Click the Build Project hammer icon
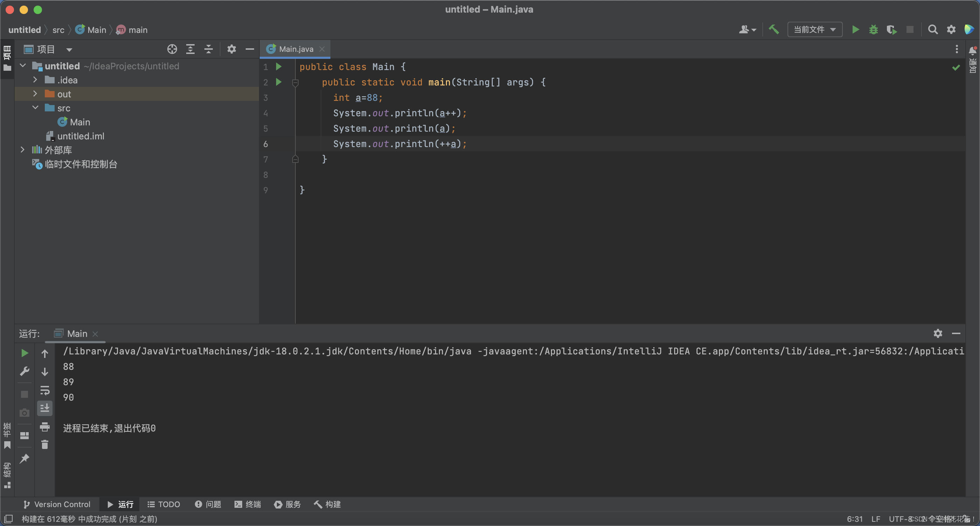Viewport: 980px width, 526px height. click(x=773, y=29)
